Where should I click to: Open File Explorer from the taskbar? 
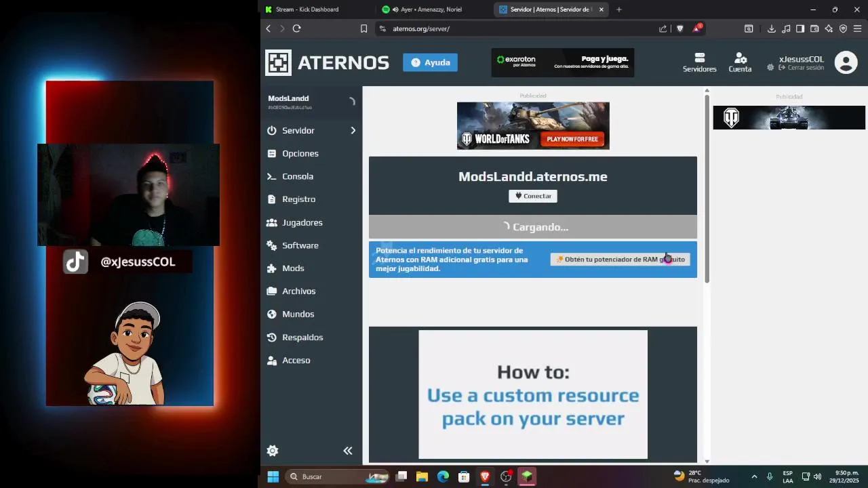422,476
